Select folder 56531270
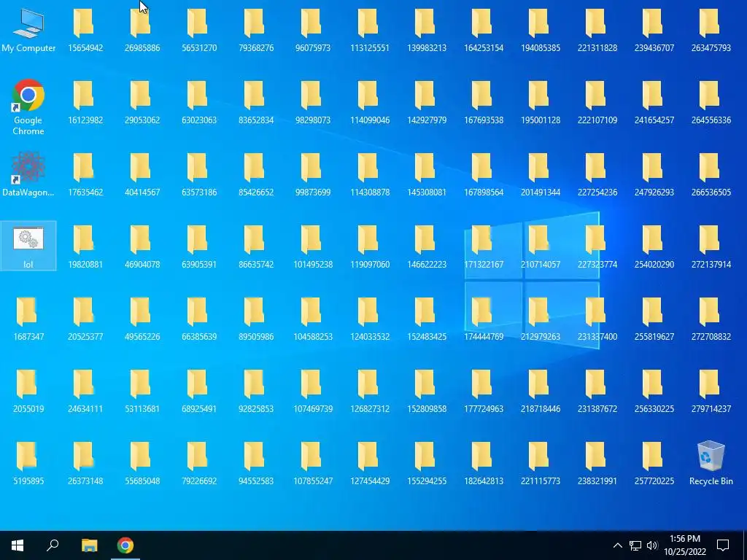The height and width of the screenshot is (560, 747). click(199, 29)
